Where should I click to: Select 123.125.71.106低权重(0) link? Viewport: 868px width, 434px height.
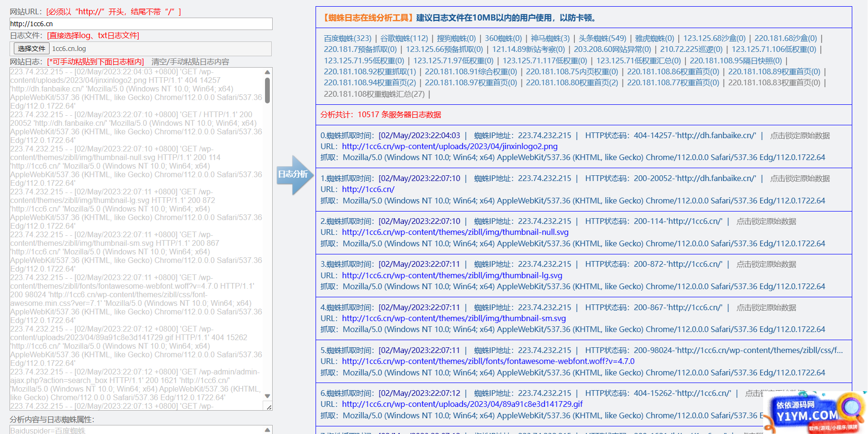coord(774,49)
